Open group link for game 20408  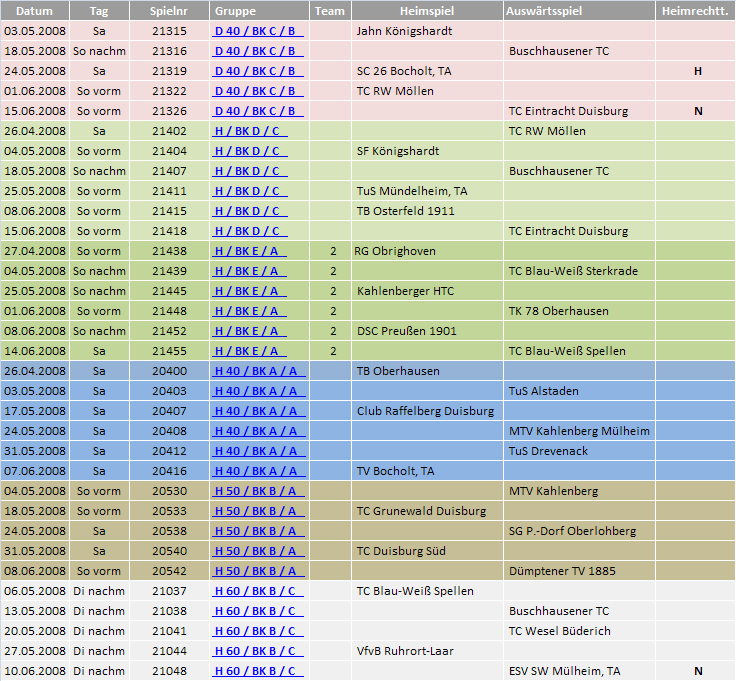[x=260, y=431]
